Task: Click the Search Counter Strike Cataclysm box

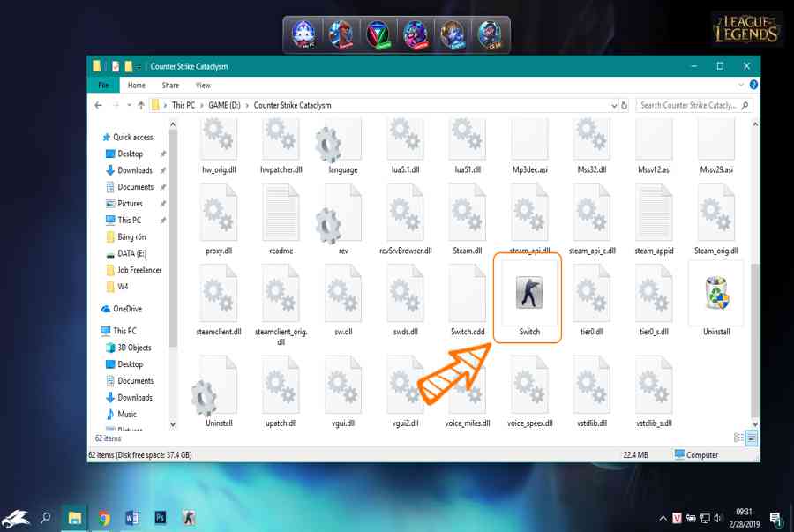Action: click(x=694, y=105)
